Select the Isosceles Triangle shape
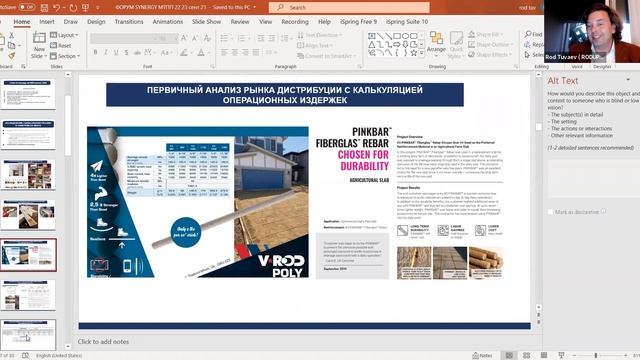Image resolution: width=640 pixels, height=360 pixels. (371, 44)
